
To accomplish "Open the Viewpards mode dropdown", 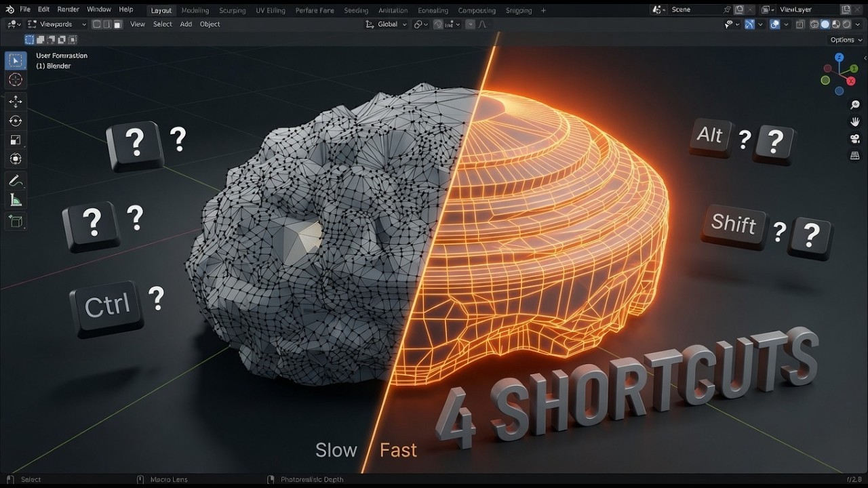I will pyautogui.click(x=57, y=24).
